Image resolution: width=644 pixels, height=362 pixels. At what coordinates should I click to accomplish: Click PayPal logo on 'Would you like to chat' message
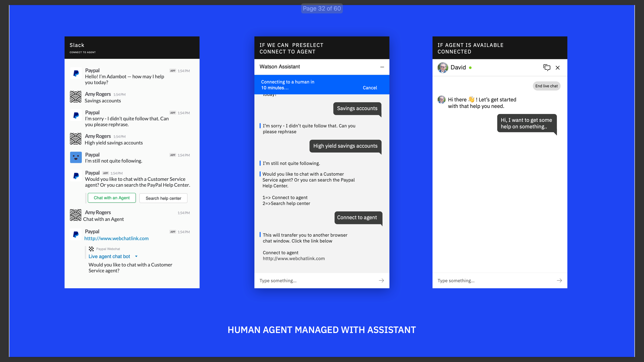(x=76, y=176)
